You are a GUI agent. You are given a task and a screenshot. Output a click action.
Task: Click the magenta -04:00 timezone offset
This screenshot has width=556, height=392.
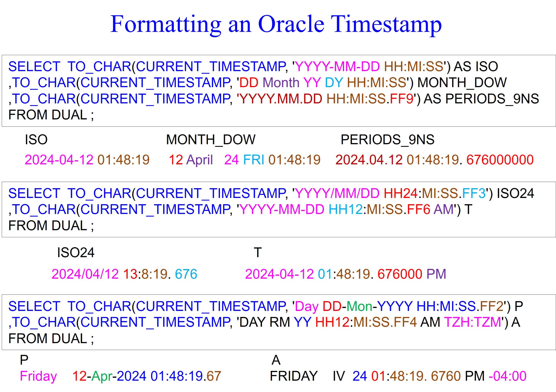tap(508, 376)
